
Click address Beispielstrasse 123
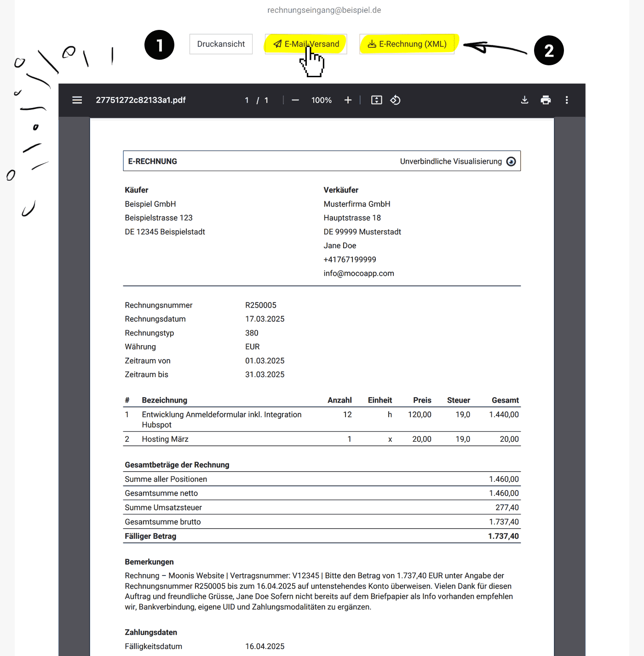[159, 218]
